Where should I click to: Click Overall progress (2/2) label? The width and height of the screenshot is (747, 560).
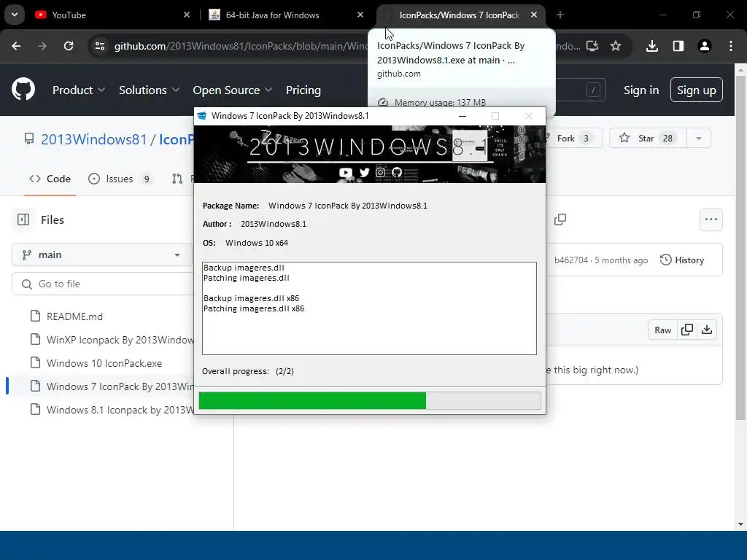tap(248, 371)
